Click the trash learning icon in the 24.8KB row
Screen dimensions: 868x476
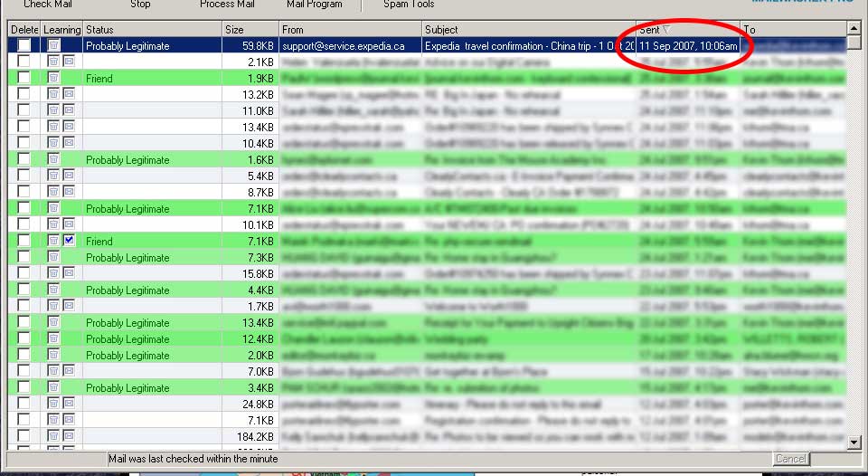(54, 404)
